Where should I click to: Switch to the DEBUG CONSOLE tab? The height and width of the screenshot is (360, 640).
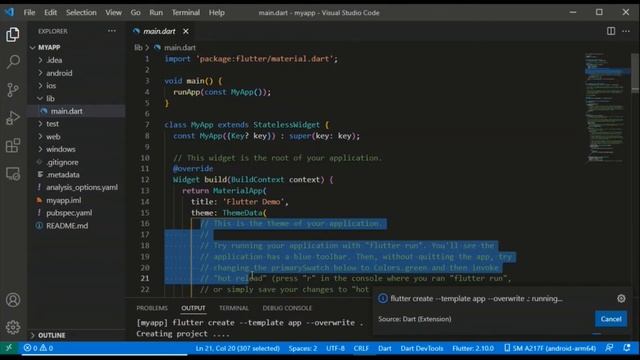[x=287, y=308]
